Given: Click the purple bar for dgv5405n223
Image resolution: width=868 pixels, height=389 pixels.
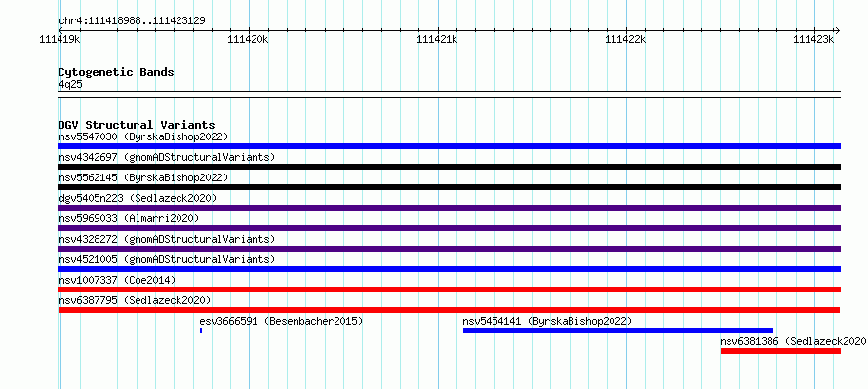Looking at the screenshot, I should (450, 208).
